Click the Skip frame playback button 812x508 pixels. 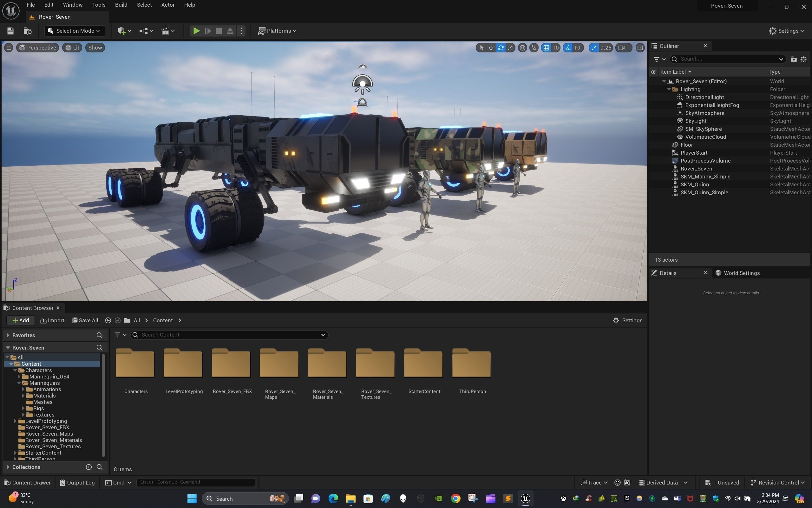[x=208, y=31]
